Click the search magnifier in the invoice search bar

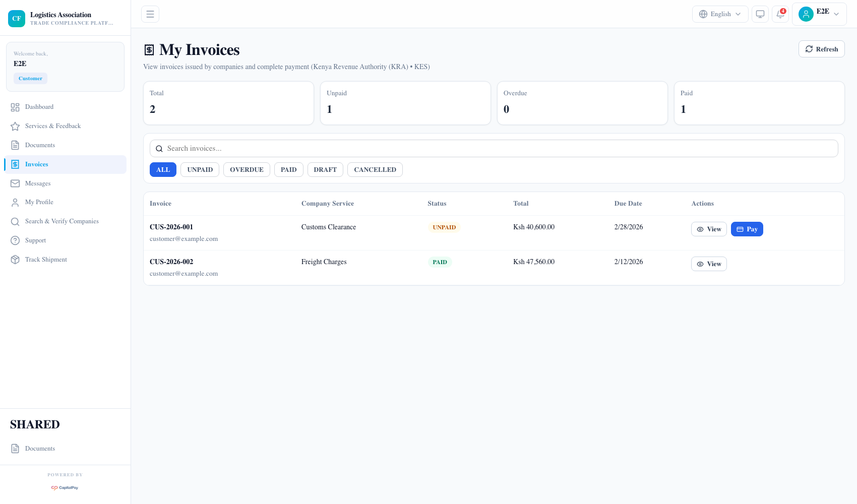[159, 148]
